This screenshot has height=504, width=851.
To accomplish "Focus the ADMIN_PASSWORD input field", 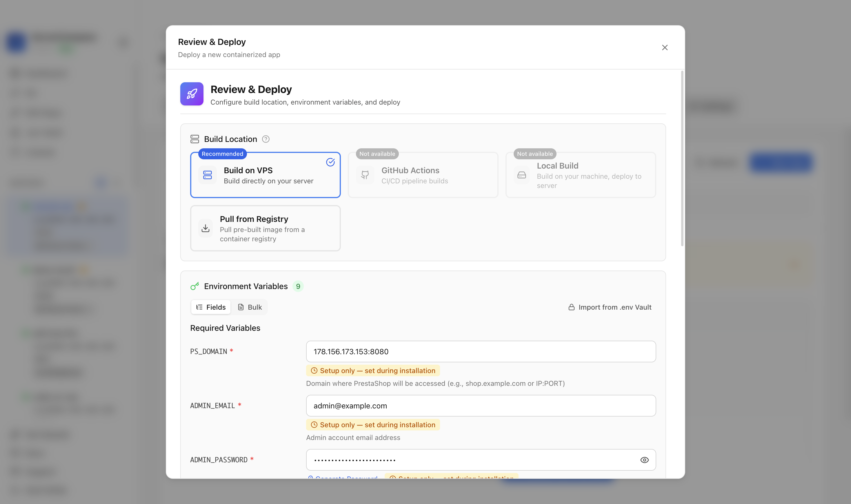I will [481, 460].
